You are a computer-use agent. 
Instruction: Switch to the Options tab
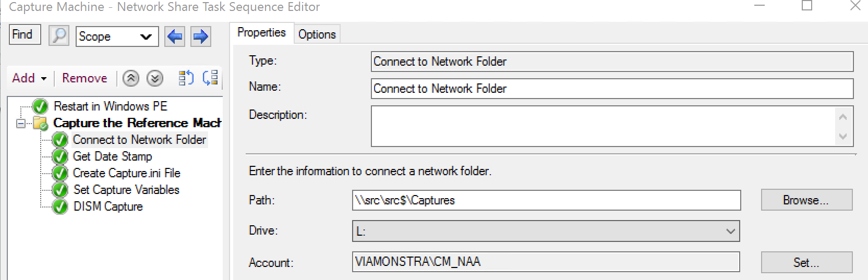click(317, 34)
